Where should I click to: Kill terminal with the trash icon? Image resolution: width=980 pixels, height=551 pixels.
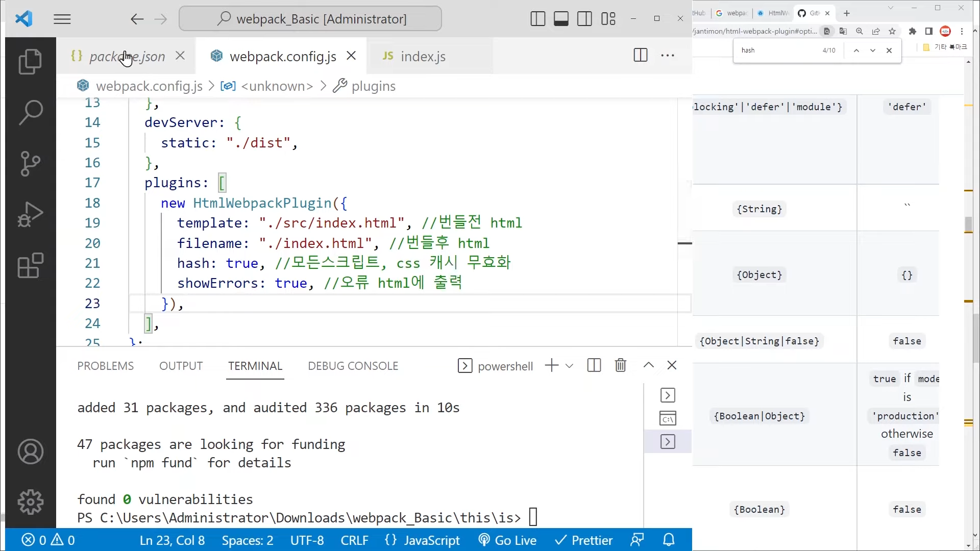620,365
